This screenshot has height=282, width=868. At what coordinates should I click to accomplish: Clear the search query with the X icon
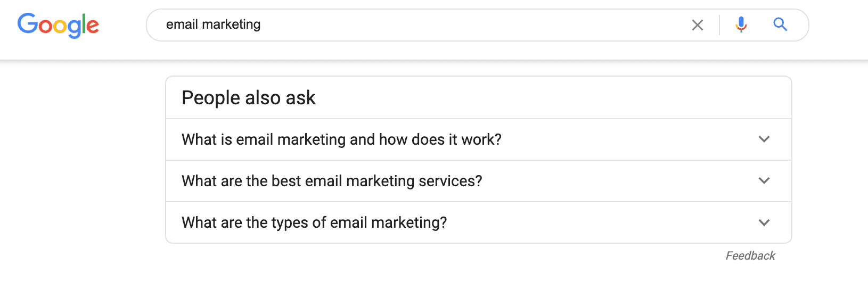pos(697,25)
